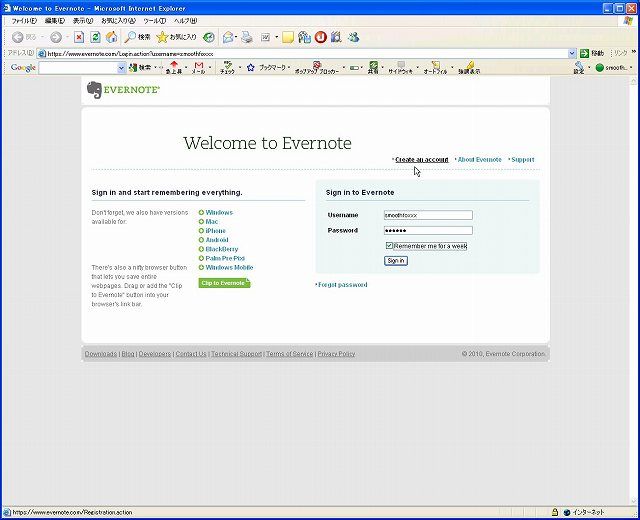
Task: Open the iPhone version link
Action: (x=216, y=231)
